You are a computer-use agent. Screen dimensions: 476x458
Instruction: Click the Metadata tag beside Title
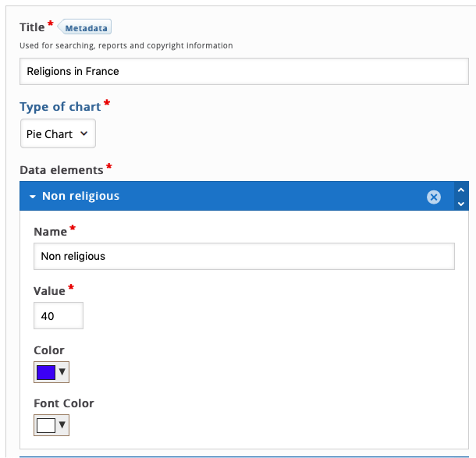(x=85, y=27)
